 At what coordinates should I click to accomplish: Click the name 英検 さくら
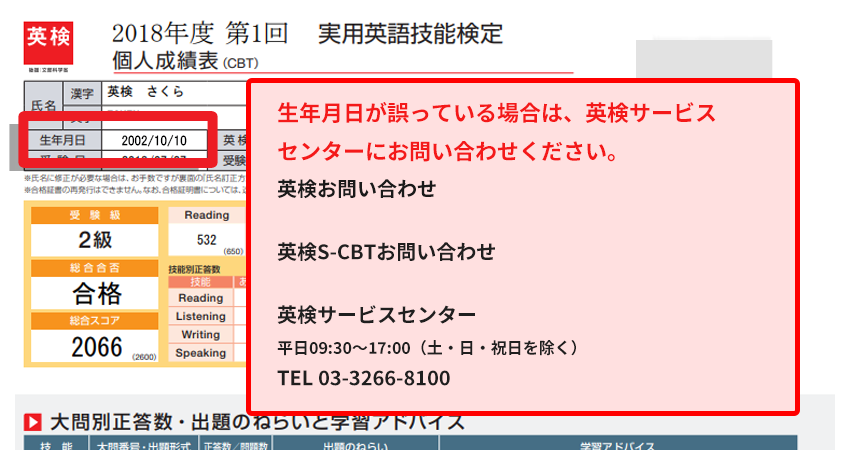pos(145,92)
